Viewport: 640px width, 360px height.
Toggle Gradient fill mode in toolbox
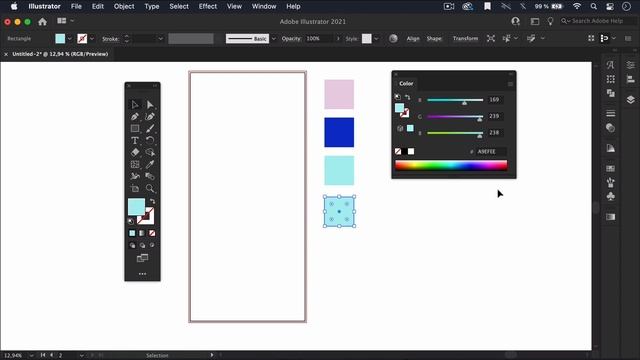[142, 233]
